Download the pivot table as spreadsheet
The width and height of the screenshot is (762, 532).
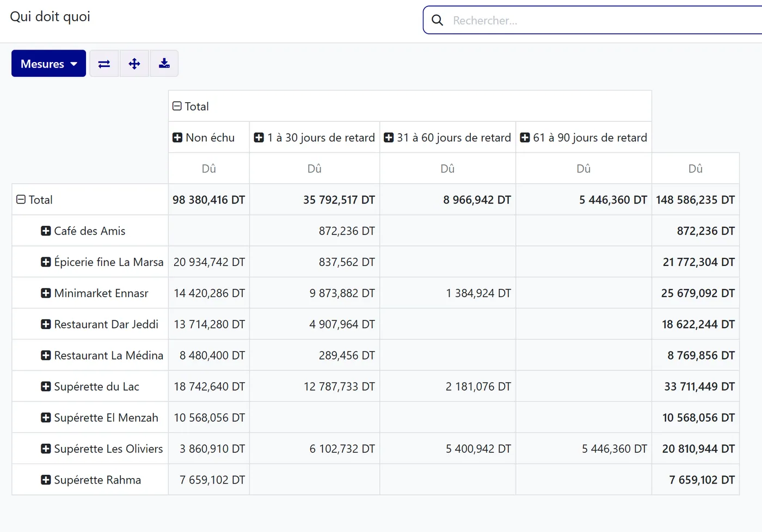[x=164, y=64]
